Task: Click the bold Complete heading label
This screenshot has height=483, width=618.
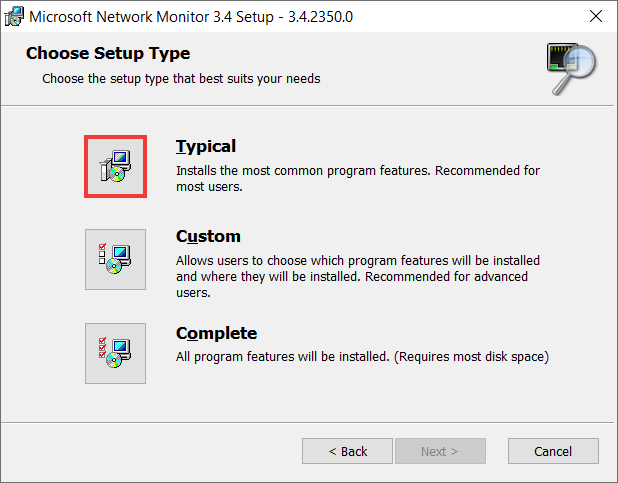Action: click(216, 333)
